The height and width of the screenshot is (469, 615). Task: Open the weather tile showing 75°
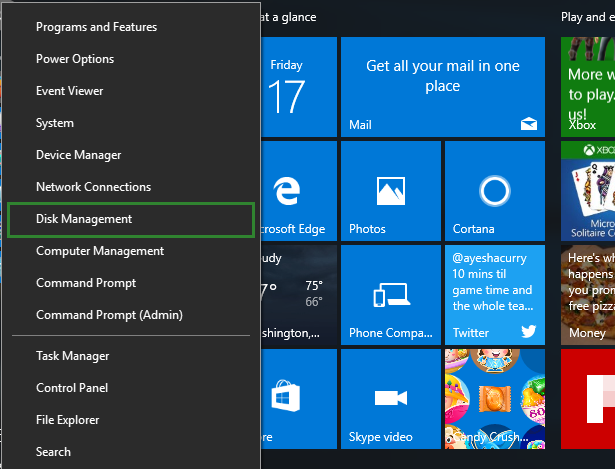(299, 295)
